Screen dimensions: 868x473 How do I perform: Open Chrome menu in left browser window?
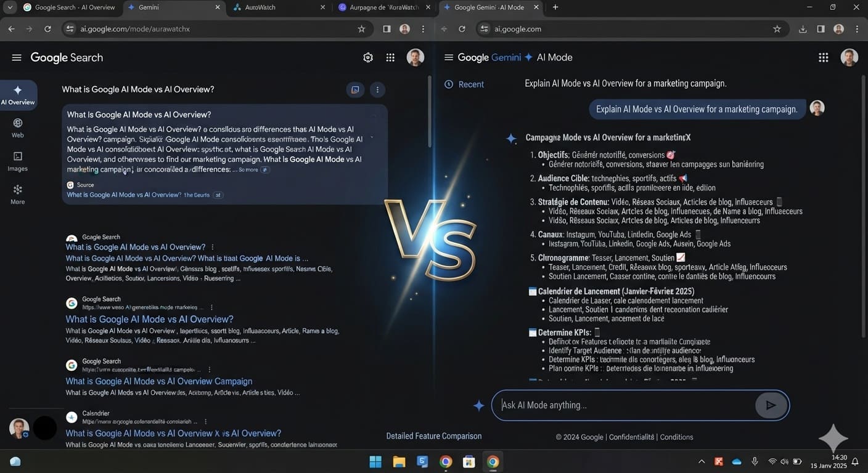tap(423, 29)
